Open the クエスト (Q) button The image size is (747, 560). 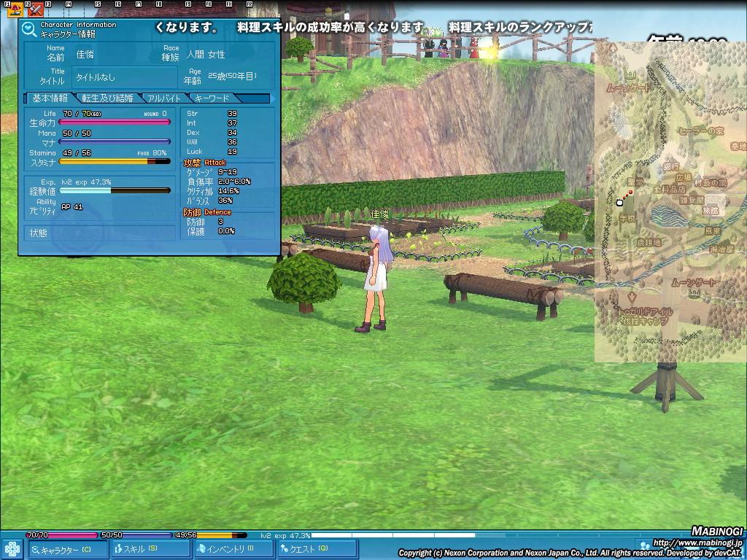click(x=317, y=550)
